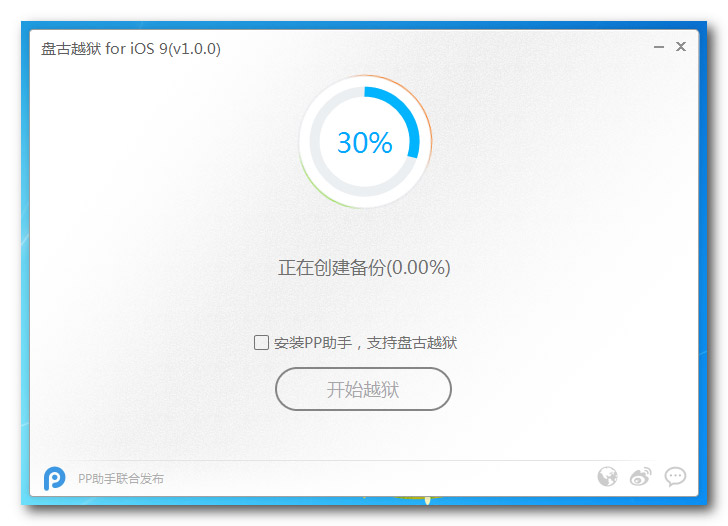Click the blue PP助手 logo icon
The width and height of the screenshot is (728, 526).
click(x=54, y=478)
